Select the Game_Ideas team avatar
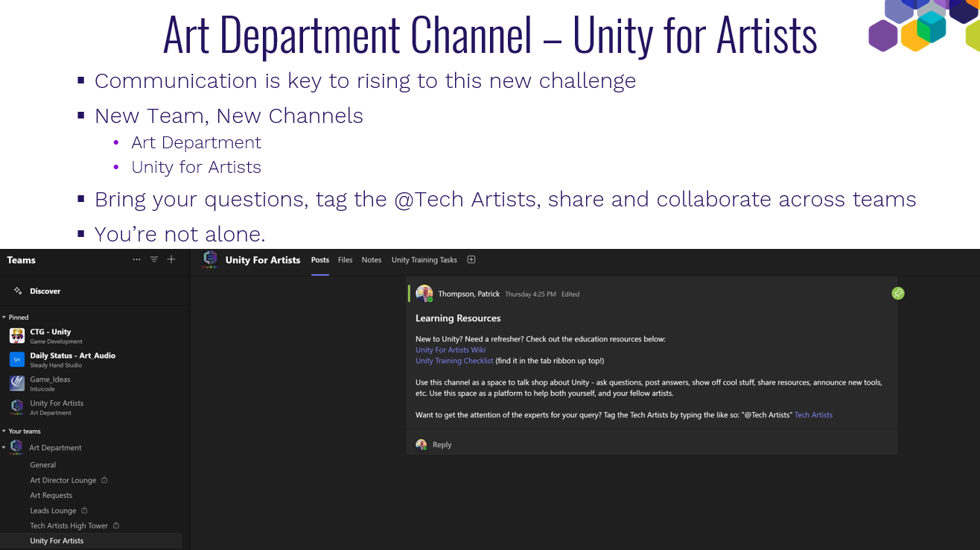Image resolution: width=980 pixels, height=550 pixels. [17, 383]
